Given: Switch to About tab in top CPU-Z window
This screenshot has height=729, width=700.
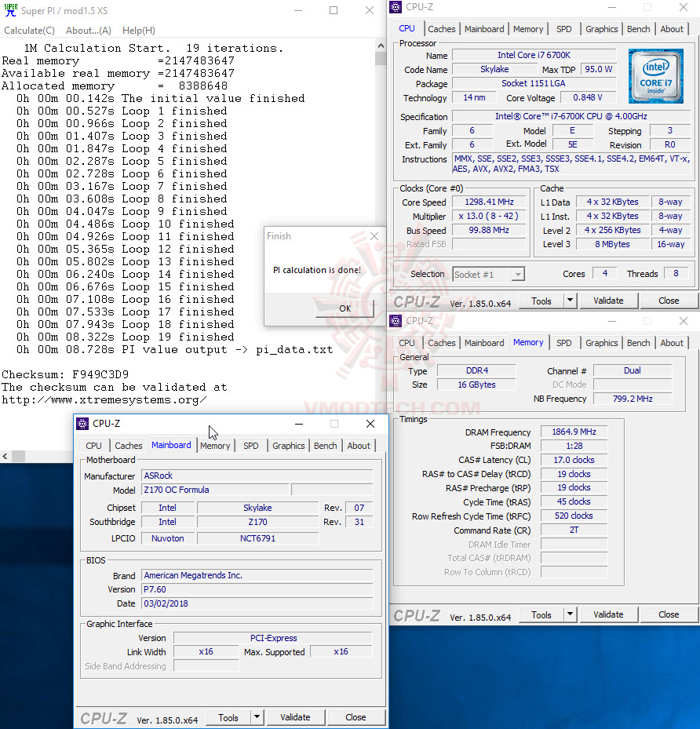Looking at the screenshot, I should tap(672, 29).
